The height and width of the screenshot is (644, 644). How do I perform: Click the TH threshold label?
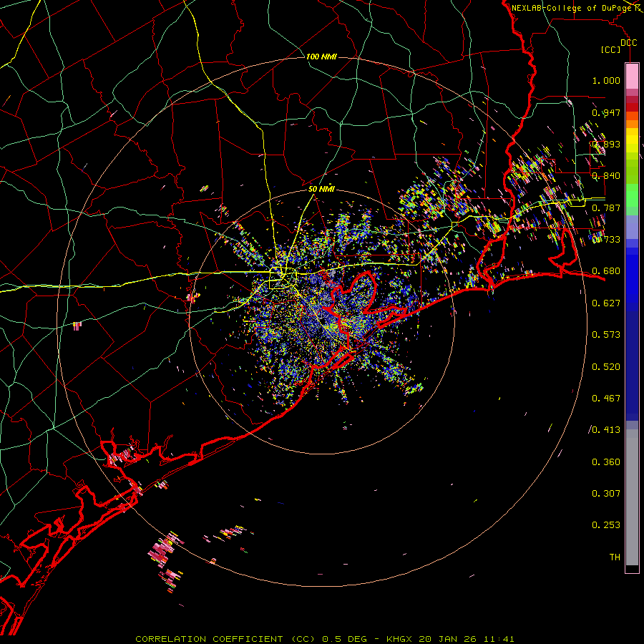click(615, 557)
